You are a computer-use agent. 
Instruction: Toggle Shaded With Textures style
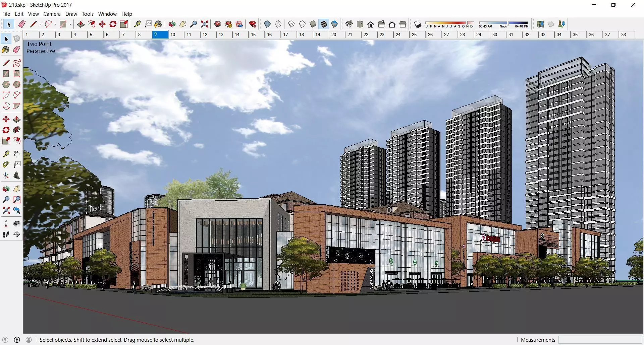324,24
